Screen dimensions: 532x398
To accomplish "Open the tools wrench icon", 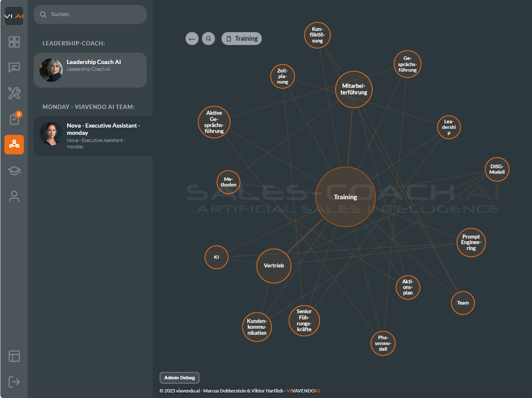I will pos(14,93).
